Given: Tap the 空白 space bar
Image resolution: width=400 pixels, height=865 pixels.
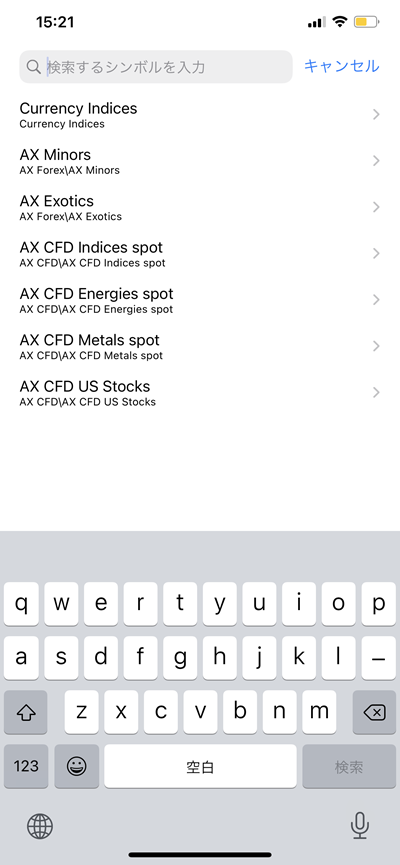Looking at the screenshot, I should (x=200, y=766).
